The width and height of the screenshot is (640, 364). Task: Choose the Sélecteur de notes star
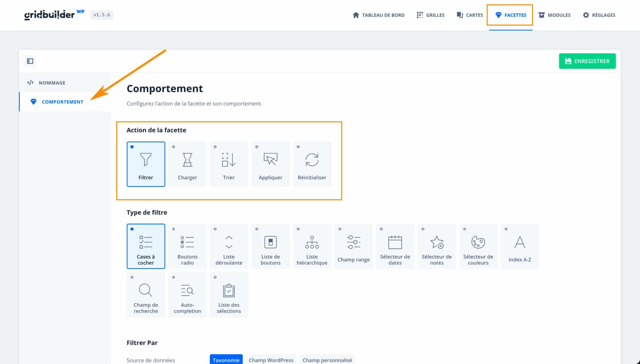[x=437, y=246]
